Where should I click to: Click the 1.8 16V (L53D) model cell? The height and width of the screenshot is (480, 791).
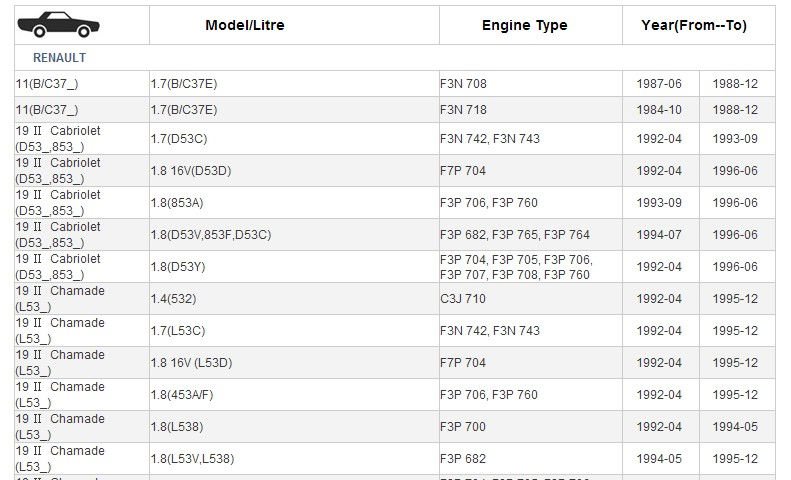click(192, 363)
